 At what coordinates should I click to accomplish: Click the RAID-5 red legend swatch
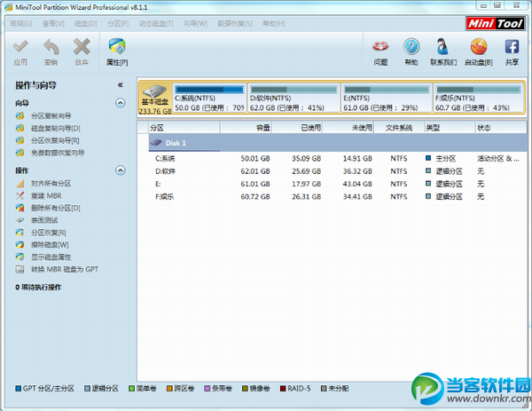[283, 388]
